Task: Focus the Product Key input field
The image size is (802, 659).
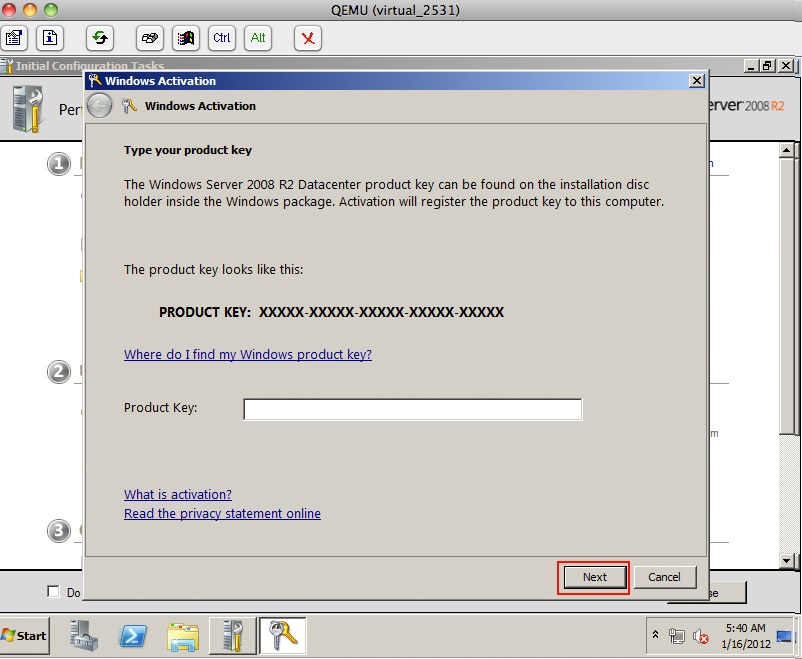Action: pyautogui.click(x=413, y=409)
